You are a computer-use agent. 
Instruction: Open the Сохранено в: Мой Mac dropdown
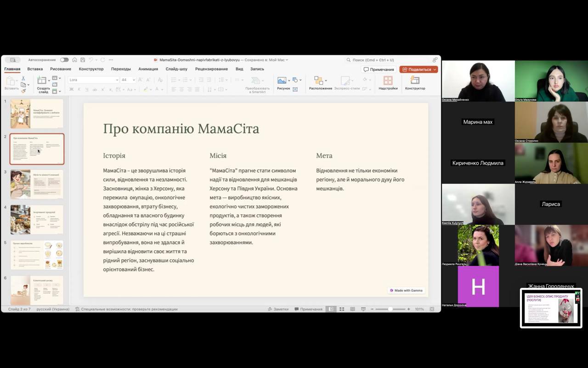click(x=266, y=60)
